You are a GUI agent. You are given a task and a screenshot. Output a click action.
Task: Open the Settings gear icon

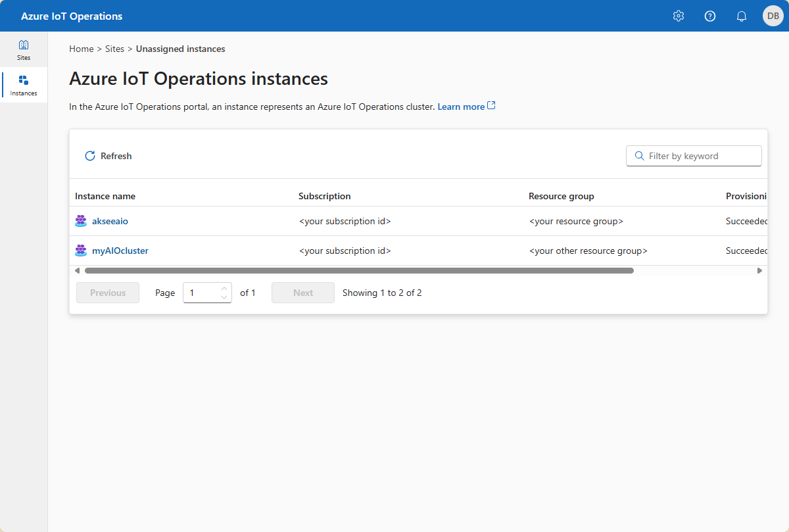679,16
